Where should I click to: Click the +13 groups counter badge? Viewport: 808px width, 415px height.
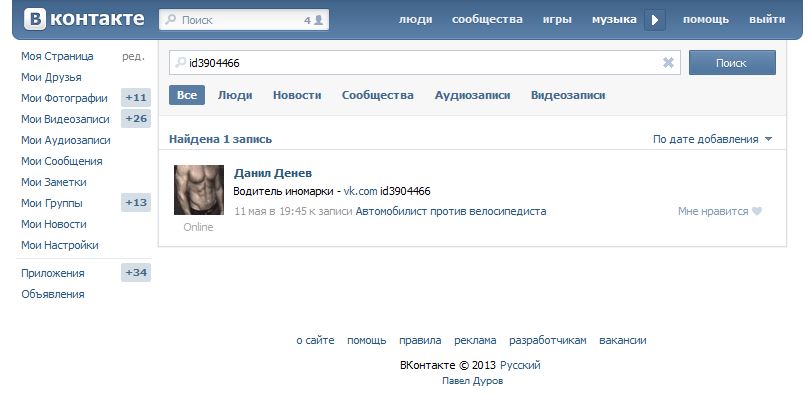coord(136,203)
